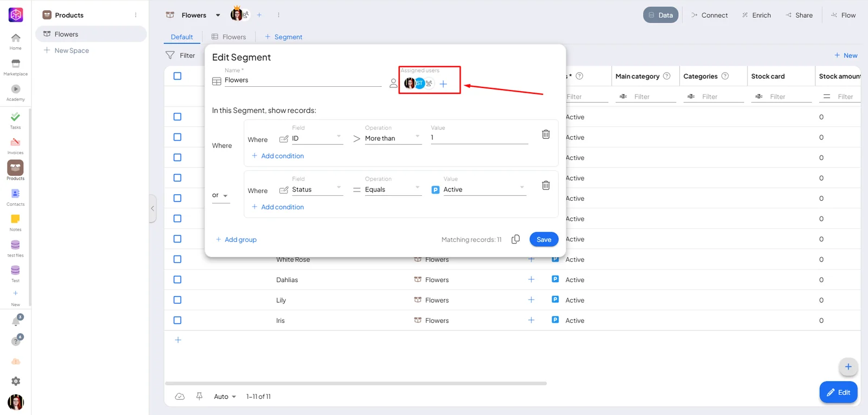Open notifications bell icon

(16, 321)
